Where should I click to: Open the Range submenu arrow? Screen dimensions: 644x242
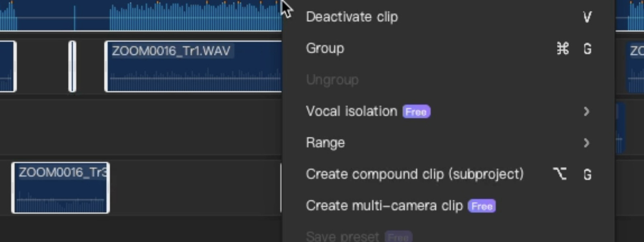[587, 143]
